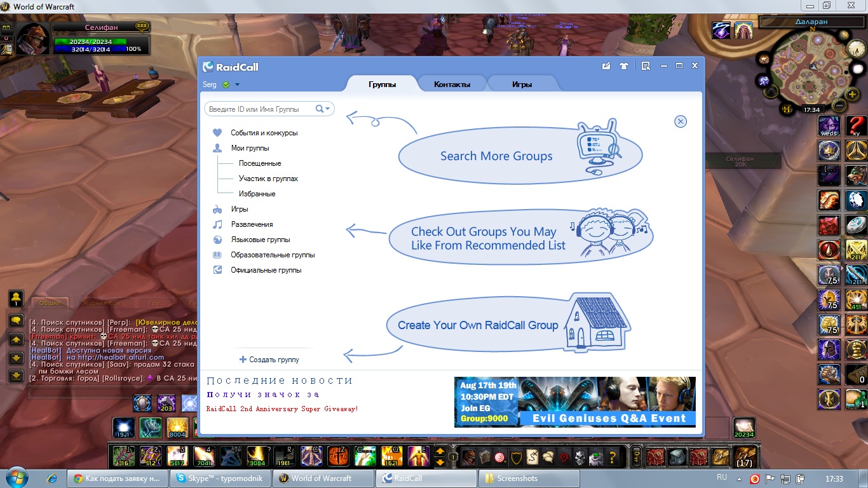
Task: Open Участник в группах entry
Action: coord(268,179)
